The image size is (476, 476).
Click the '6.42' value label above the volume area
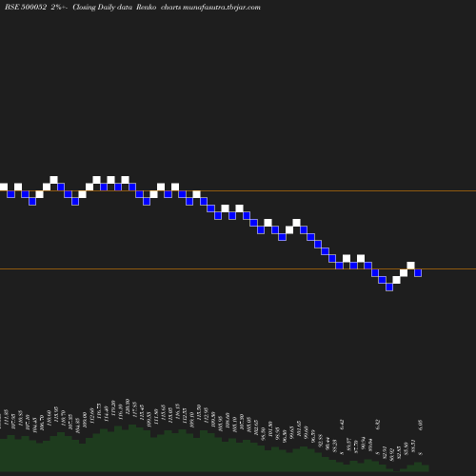[342, 425]
